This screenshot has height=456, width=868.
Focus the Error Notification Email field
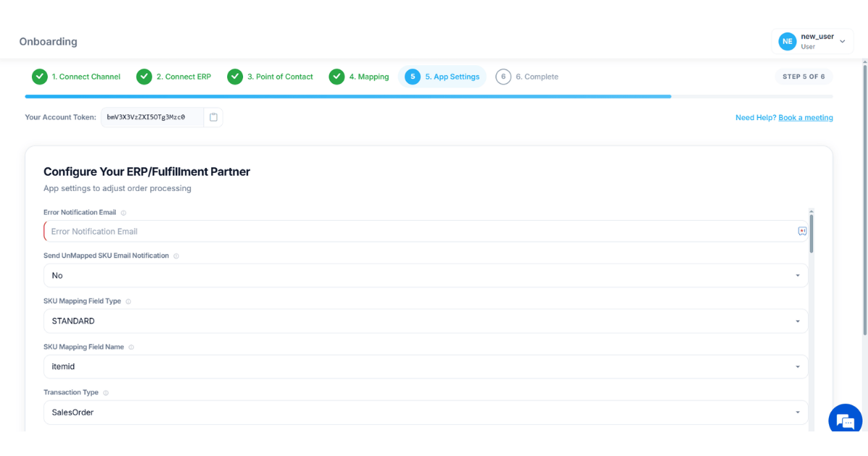tap(426, 232)
